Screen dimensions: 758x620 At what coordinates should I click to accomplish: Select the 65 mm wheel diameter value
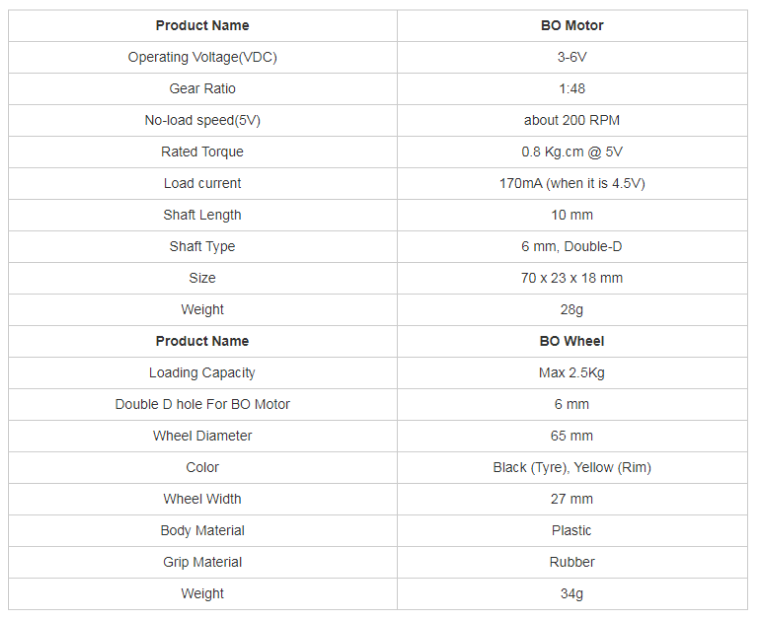tap(572, 436)
